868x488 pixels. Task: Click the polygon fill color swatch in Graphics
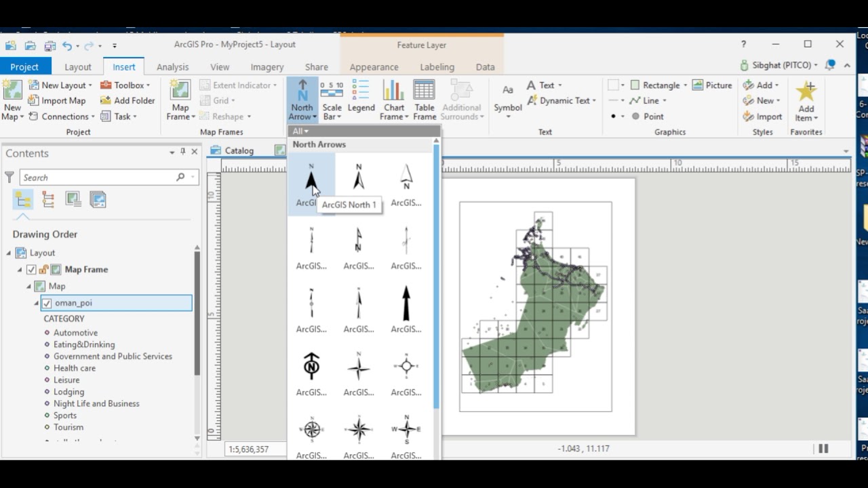(614, 85)
